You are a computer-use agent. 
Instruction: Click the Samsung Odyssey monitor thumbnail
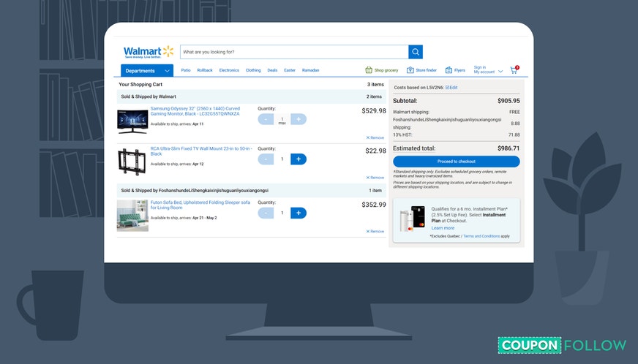coord(132,121)
